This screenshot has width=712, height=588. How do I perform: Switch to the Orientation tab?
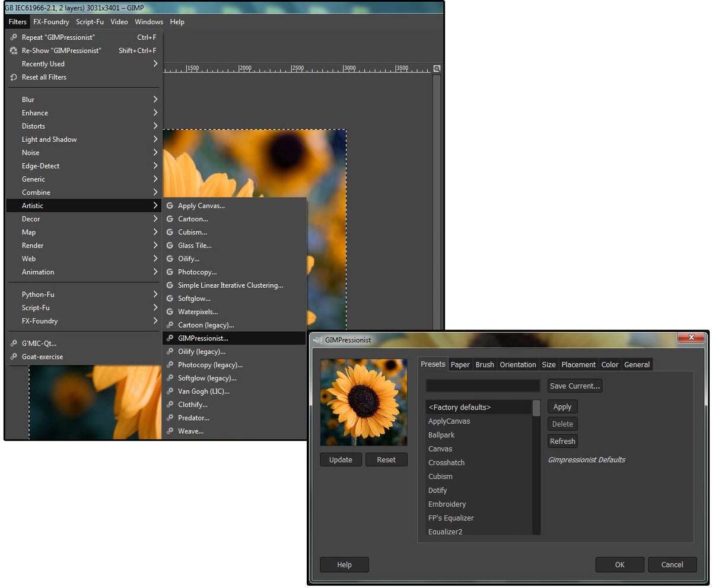(518, 364)
